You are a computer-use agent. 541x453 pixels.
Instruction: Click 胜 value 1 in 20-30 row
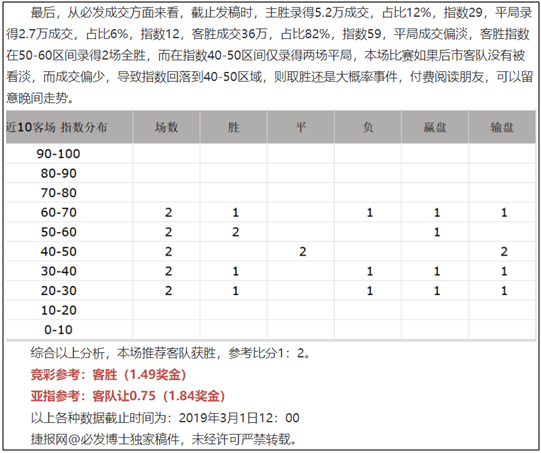click(236, 291)
